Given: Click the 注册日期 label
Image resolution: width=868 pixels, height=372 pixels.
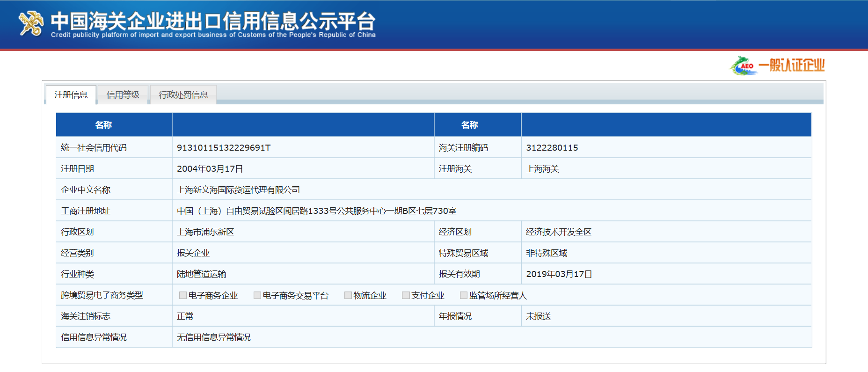Looking at the screenshot, I should [77, 169].
